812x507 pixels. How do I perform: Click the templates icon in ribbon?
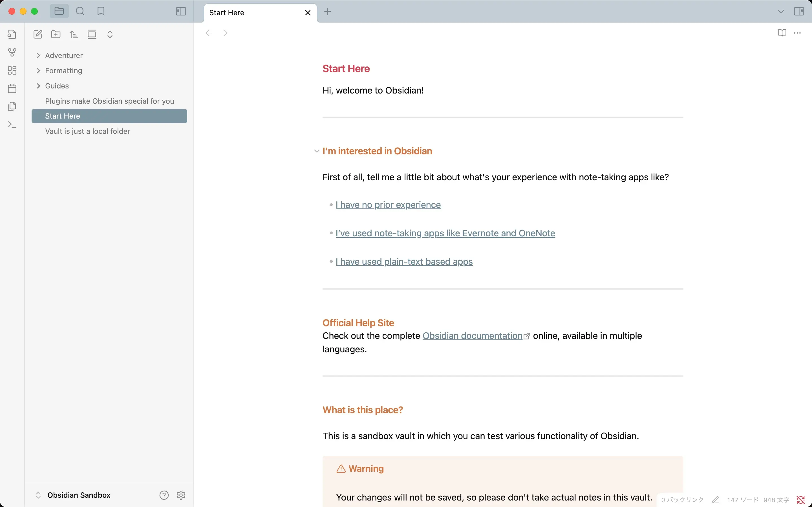coord(12,107)
